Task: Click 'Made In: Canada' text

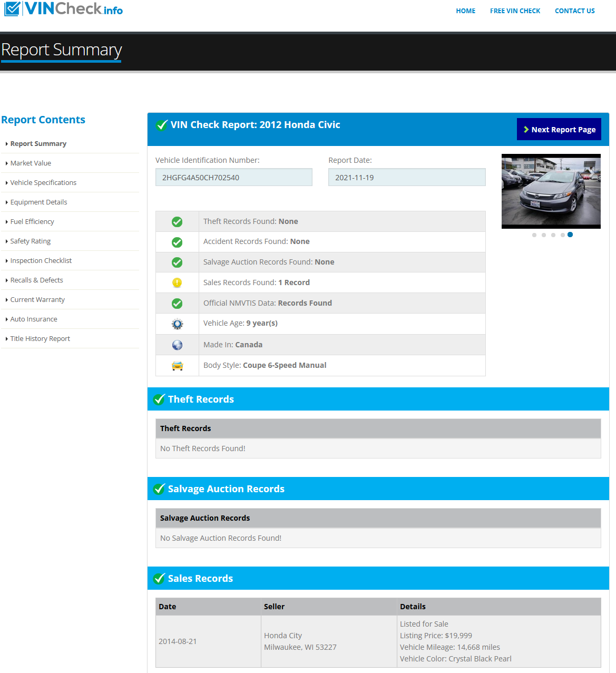Action: (x=233, y=345)
